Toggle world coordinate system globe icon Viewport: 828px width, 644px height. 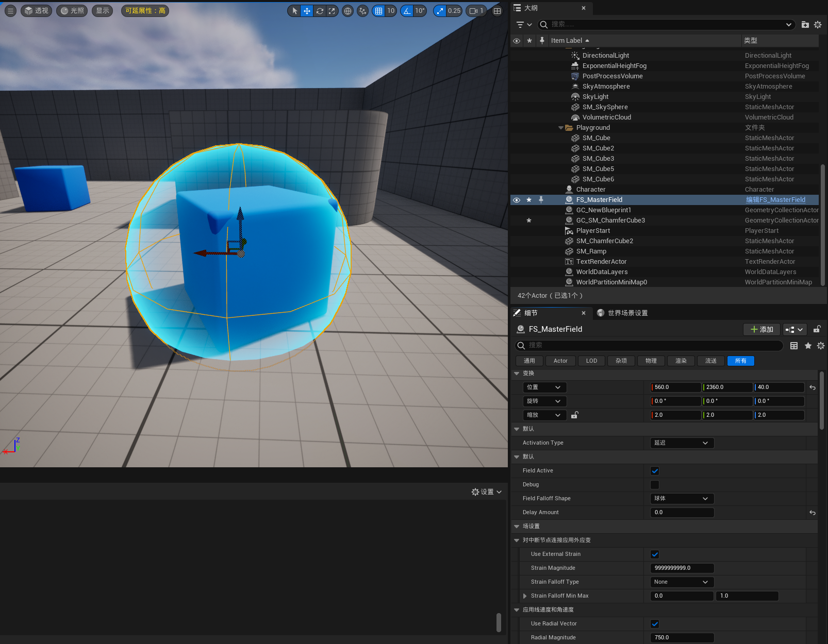point(348,11)
